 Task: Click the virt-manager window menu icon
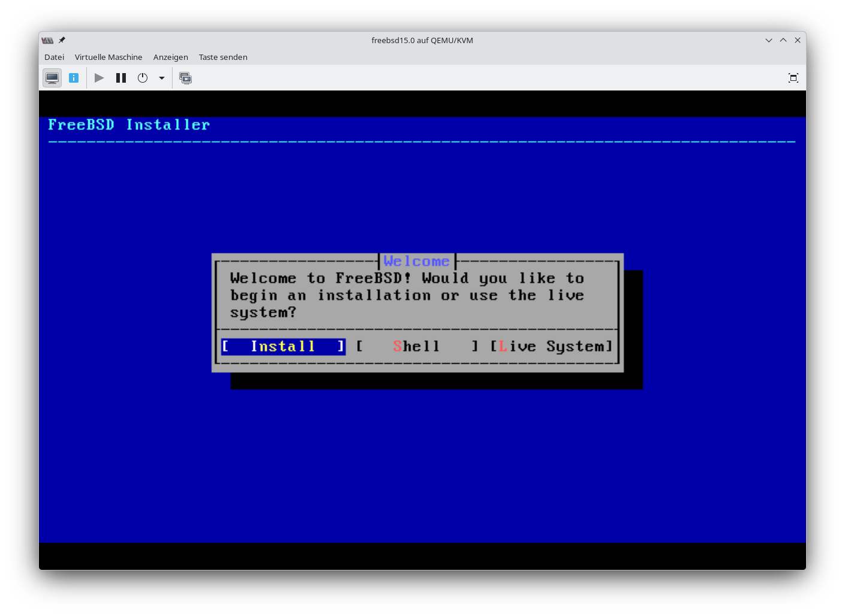pyautogui.click(x=47, y=40)
